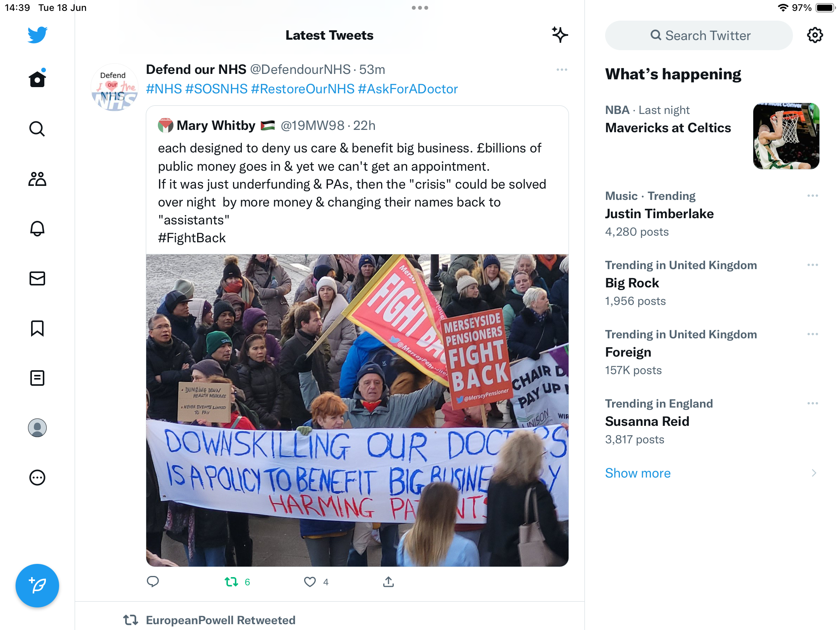Show more trending topics
The image size is (840, 630).
point(638,473)
